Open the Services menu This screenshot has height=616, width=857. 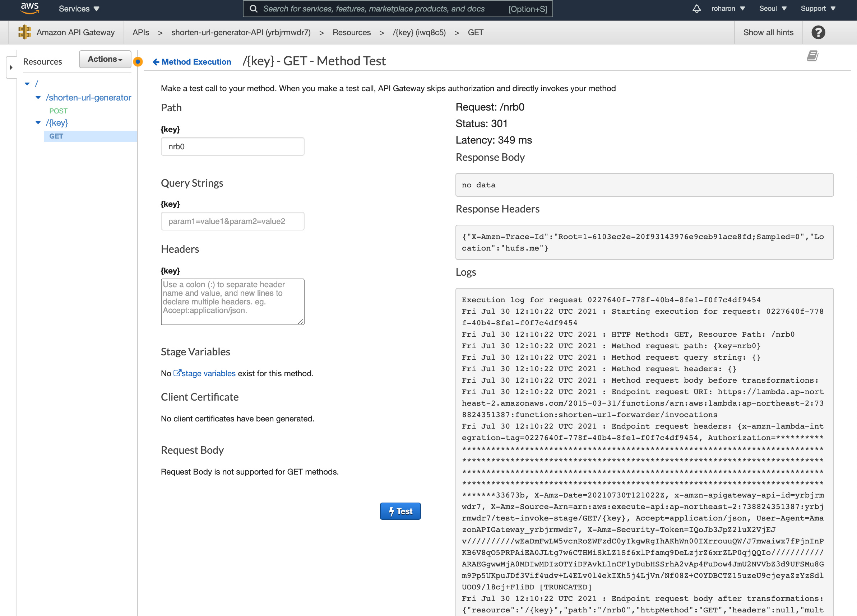click(79, 9)
